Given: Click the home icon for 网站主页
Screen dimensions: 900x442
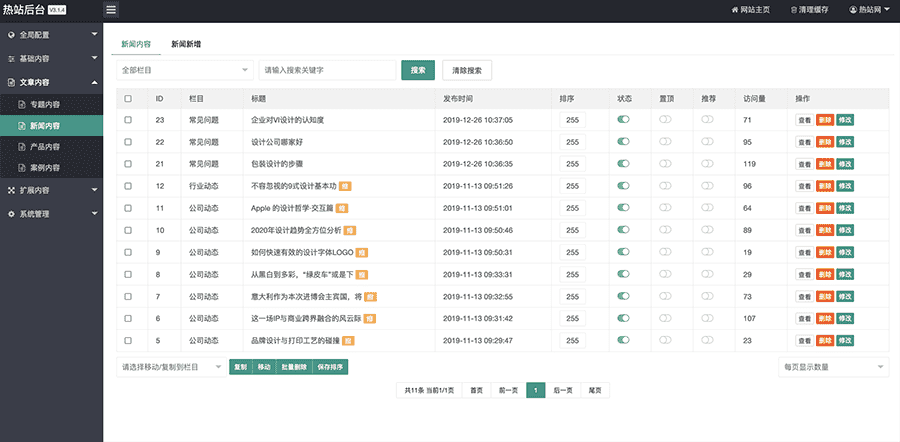Looking at the screenshot, I should point(734,10).
